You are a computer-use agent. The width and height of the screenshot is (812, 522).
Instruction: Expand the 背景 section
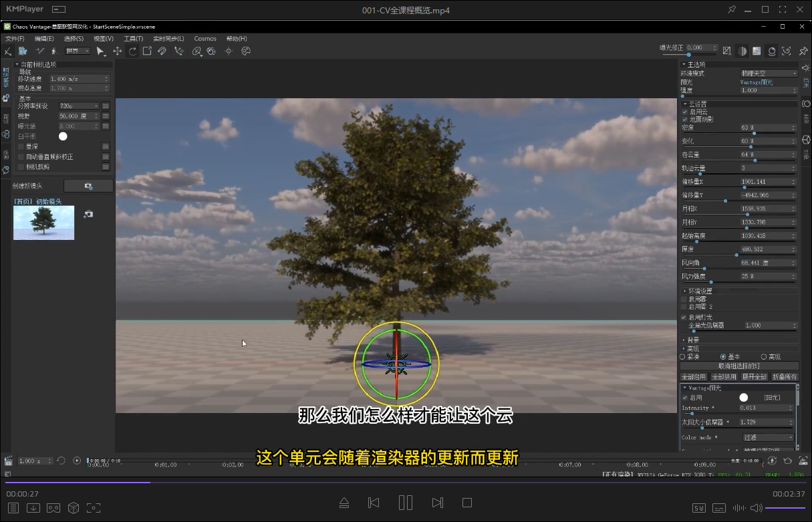684,340
